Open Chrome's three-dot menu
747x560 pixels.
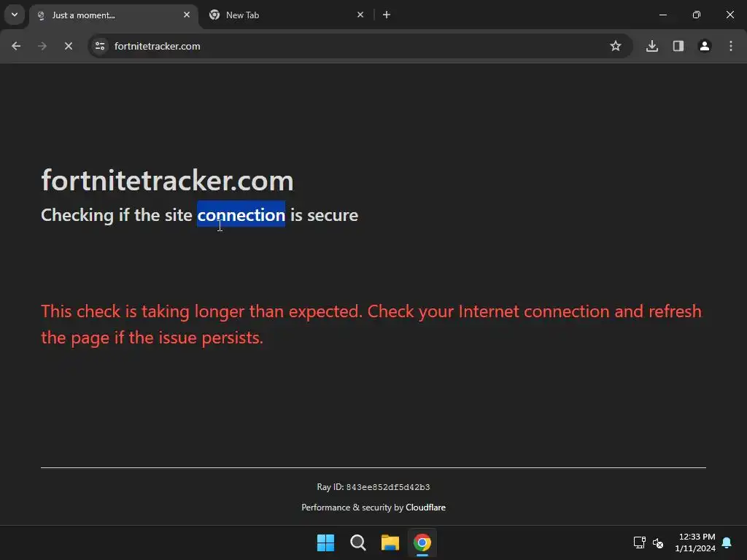tap(731, 46)
